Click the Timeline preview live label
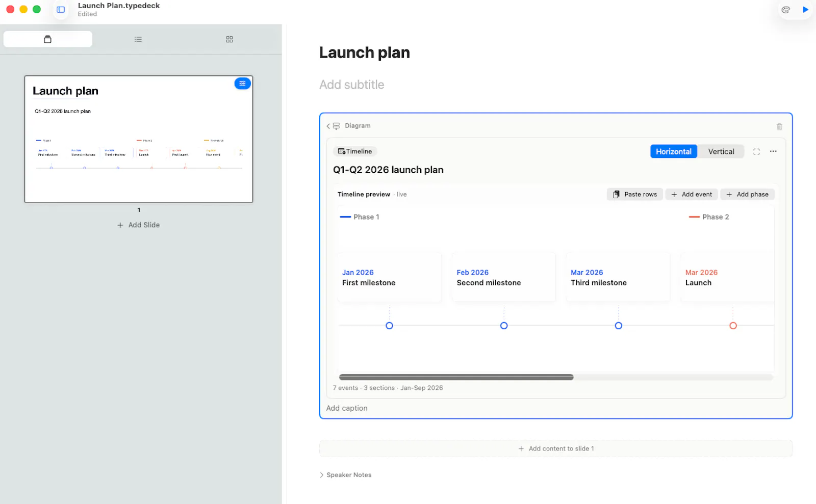Image resolution: width=816 pixels, height=504 pixels. 372,194
